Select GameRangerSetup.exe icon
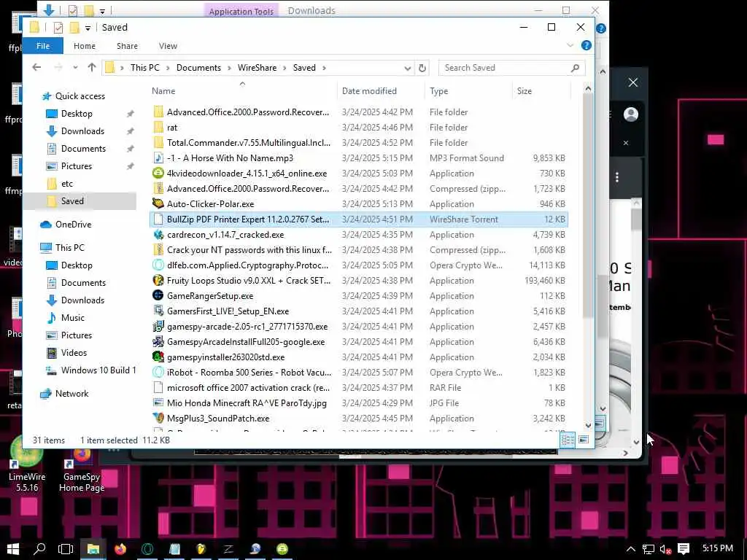The image size is (747, 560). 158,296
